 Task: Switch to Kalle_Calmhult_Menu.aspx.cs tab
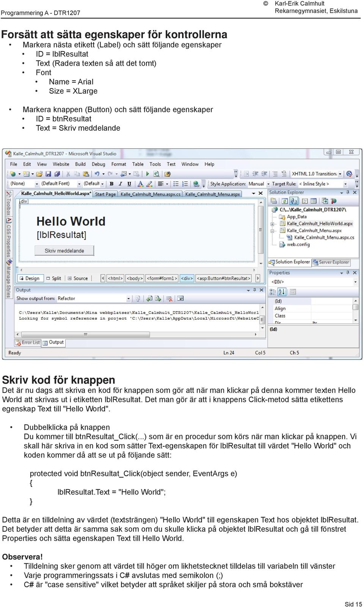point(151,194)
